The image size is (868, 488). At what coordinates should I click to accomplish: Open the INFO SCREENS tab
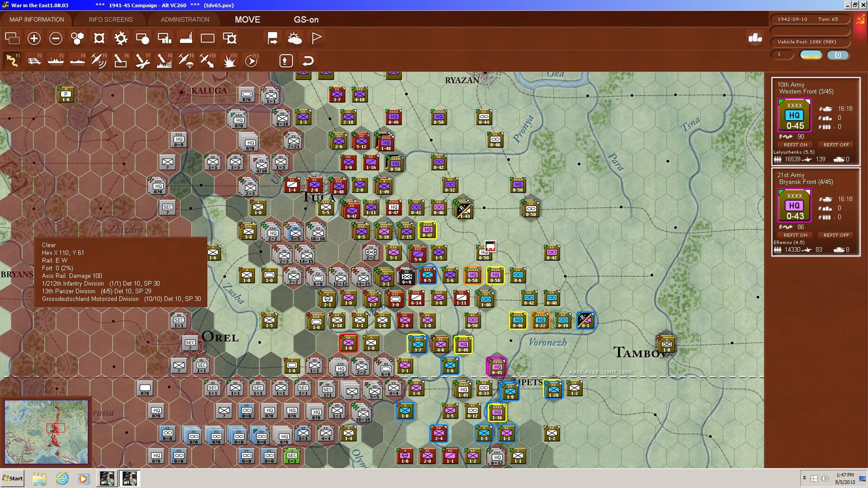(x=111, y=19)
